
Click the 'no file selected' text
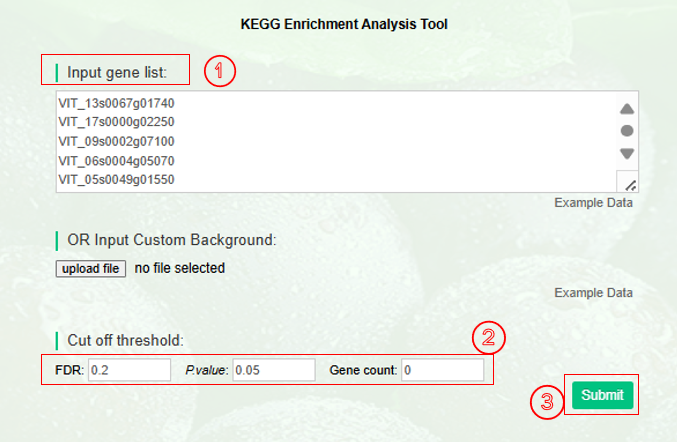tap(179, 268)
